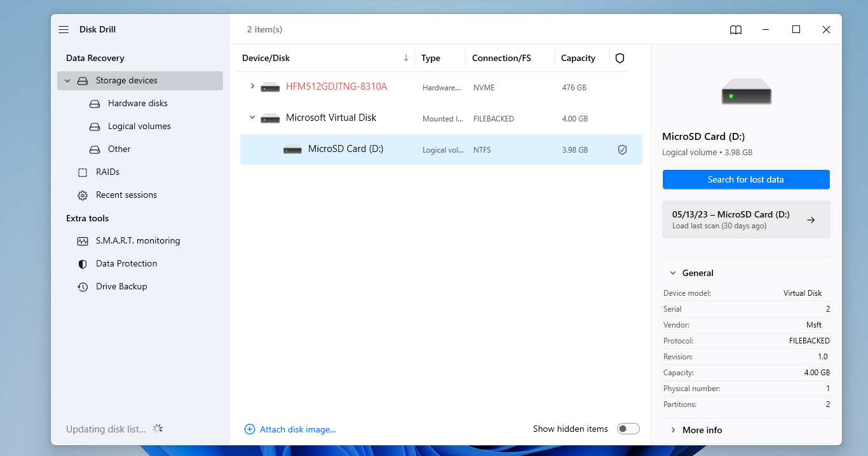Click the sort arrow in Device/Disk header
The width and height of the screenshot is (868, 456).
tap(406, 58)
